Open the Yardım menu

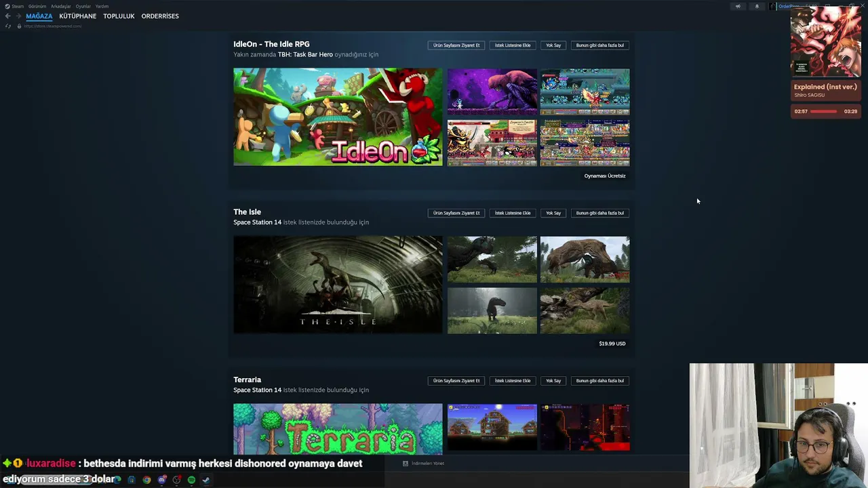point(102,7)
